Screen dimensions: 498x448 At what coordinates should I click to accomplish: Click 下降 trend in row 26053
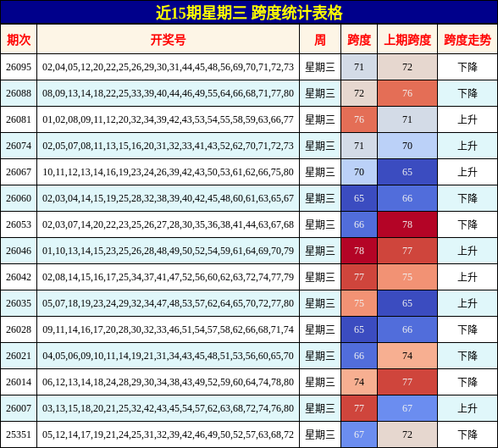(468, 224)
